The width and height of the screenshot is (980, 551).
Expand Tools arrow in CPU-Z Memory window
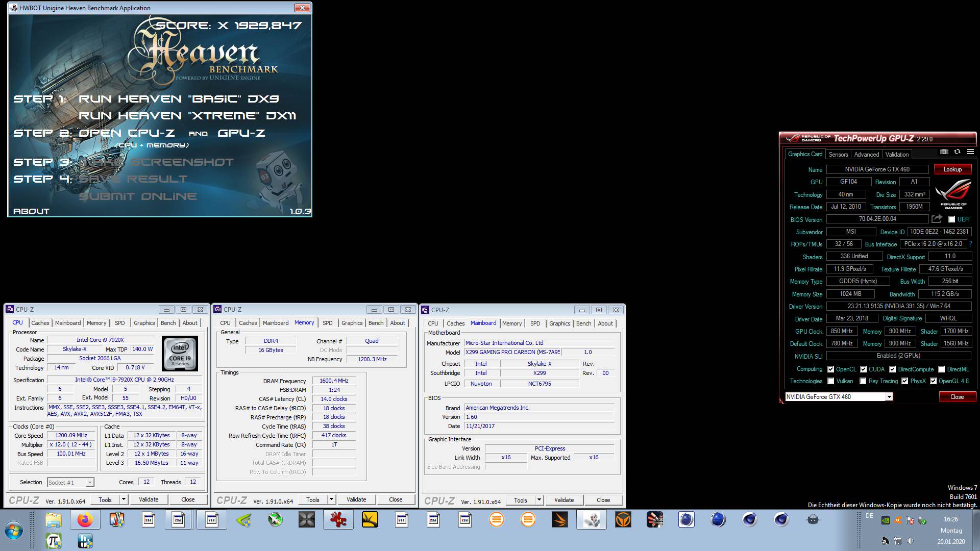pos(331,499)
